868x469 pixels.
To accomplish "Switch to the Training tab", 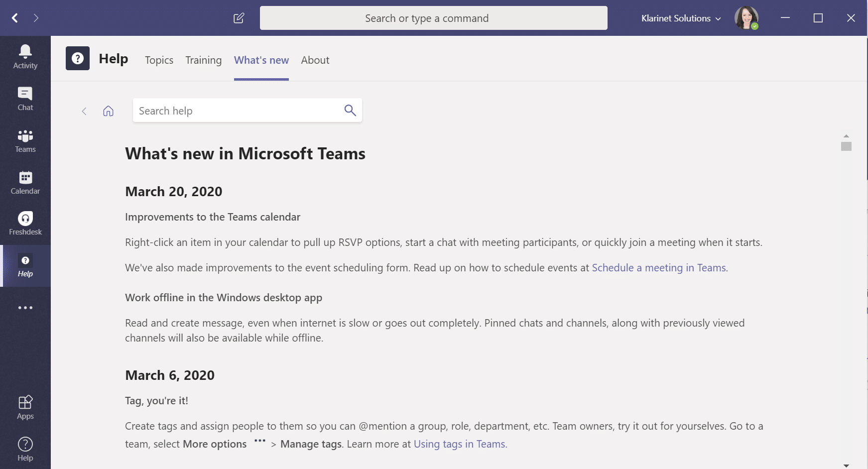I will [203, 60].
